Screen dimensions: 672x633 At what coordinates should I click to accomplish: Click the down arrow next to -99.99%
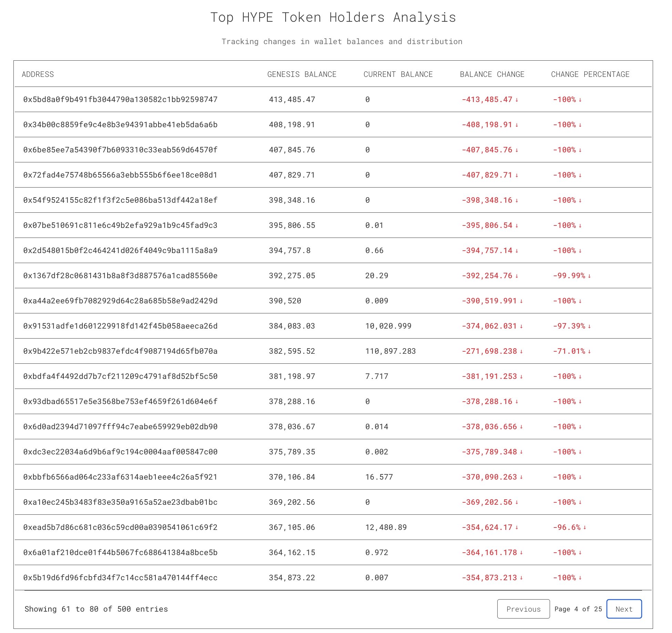click(589, 276)
